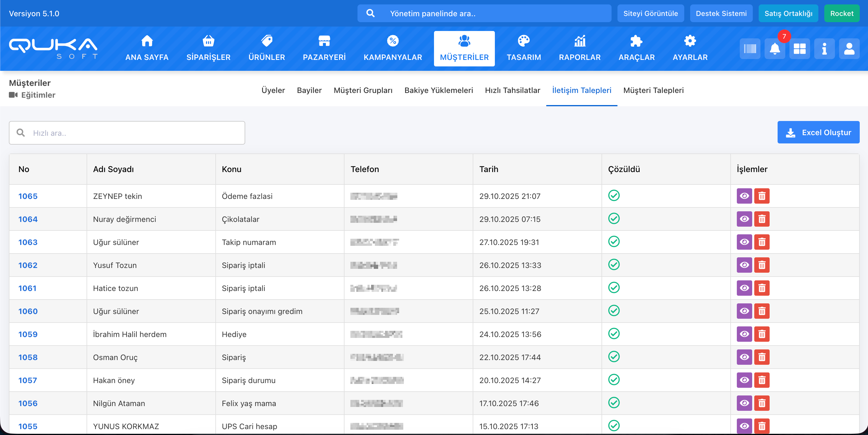
Task: Open the SİPARİŞLER navigation menu
Action: pos(208,48)
